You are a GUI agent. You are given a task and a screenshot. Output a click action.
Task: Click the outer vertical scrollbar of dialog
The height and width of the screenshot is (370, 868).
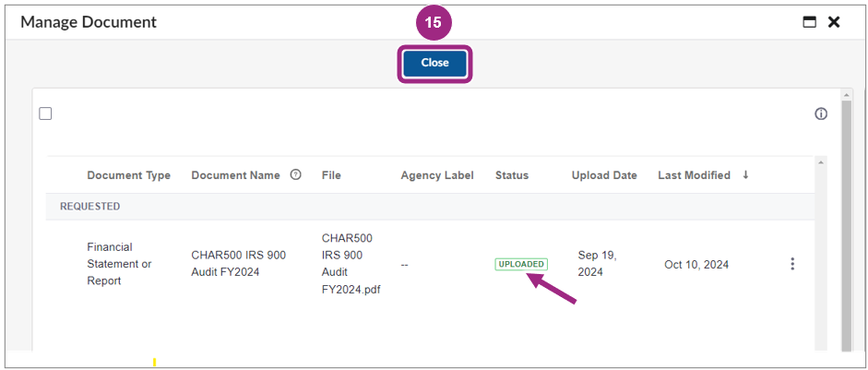coord(847,221)
